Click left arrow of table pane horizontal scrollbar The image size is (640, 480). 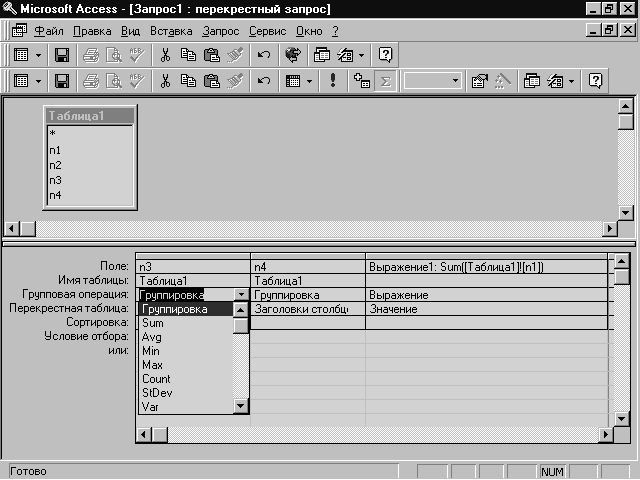click(11, 228)
